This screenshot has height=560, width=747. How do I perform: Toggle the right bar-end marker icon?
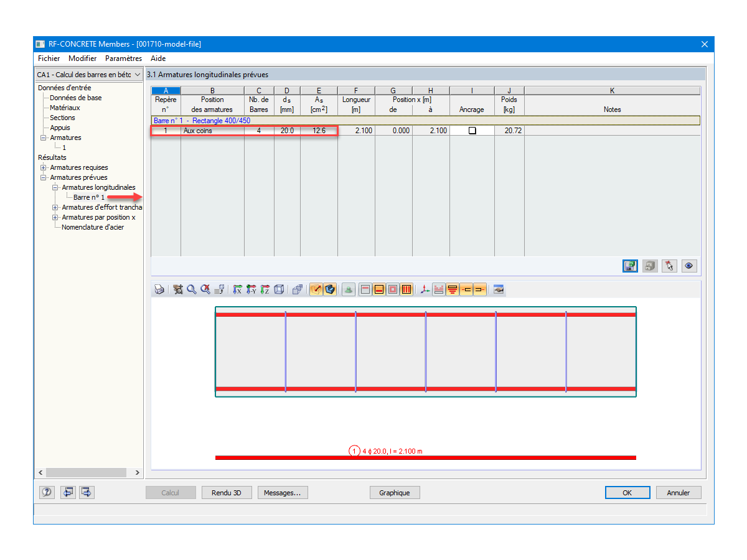click(480, 289)
